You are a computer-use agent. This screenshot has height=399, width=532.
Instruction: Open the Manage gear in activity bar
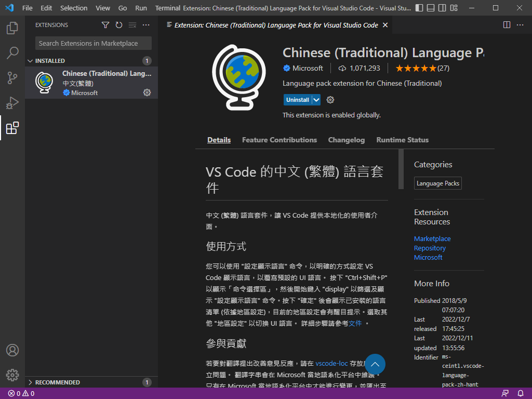12,375
